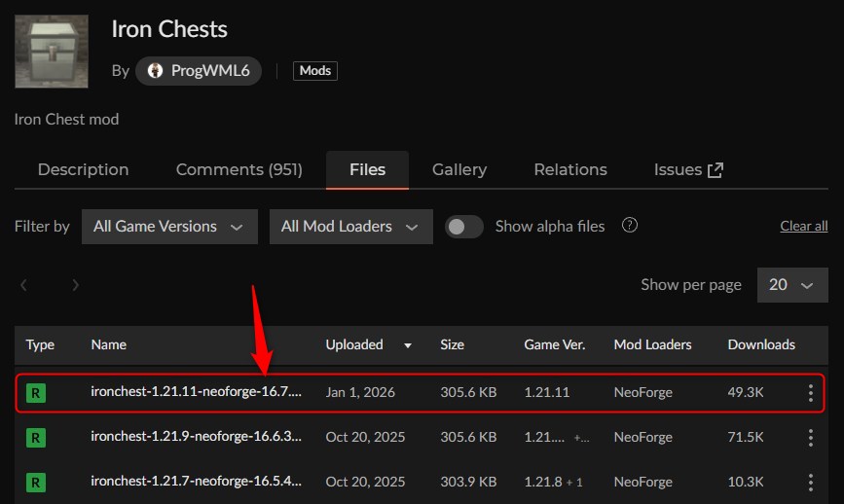This screenshot has height=504, width=844.
Task: Select the Files tab
Action: tap(367, 169)
